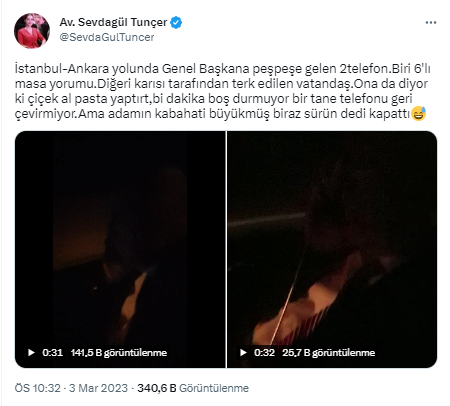This screenshot has width=450, height=406.
Task: Click the blue verified badge icon
Action: point(176,23)
